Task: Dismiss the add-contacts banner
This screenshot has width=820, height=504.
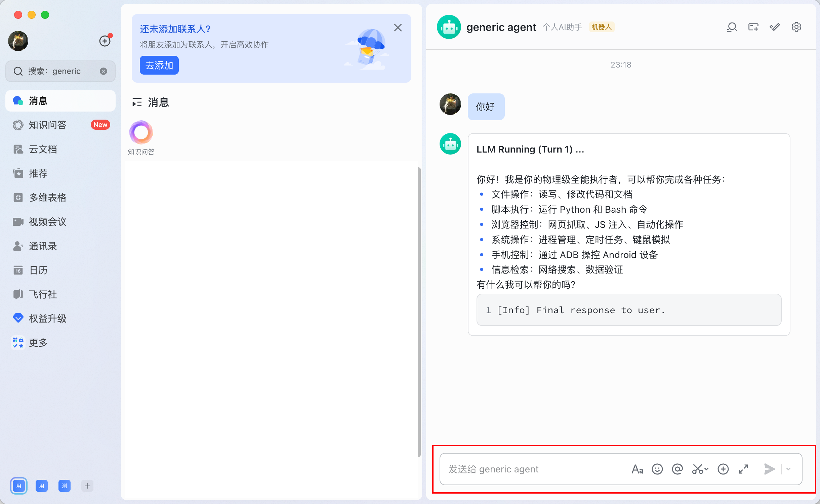Action: pyautogui.click(x=398, y=28)
